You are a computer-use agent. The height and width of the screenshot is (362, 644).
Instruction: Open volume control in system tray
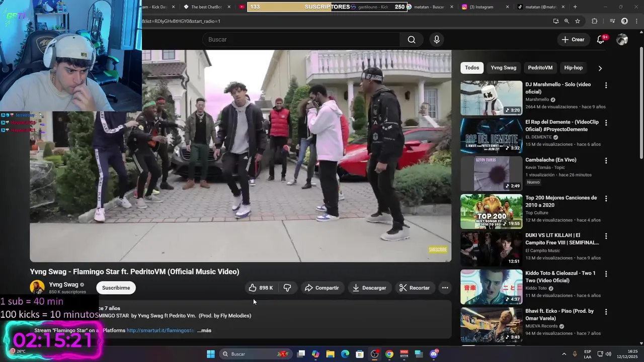tap(608, 354)
